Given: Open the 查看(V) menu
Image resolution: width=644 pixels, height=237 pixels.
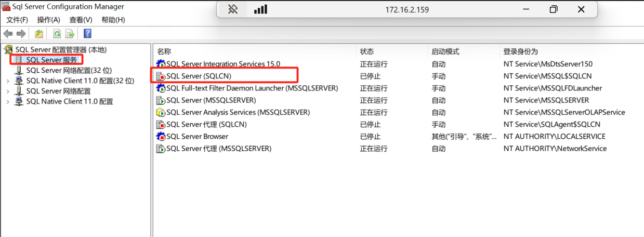Looking at the screenshot, I should click(81, 20).
